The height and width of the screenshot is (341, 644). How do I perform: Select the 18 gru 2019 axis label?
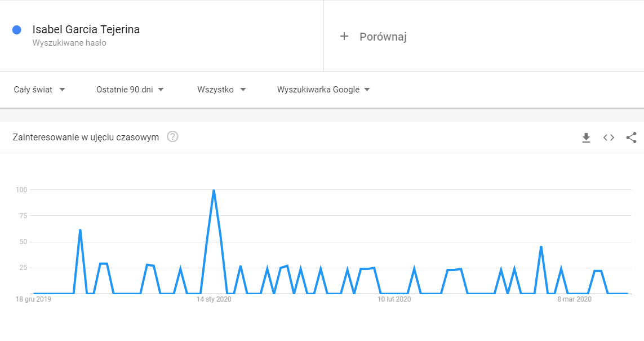(x=33, y=299)
